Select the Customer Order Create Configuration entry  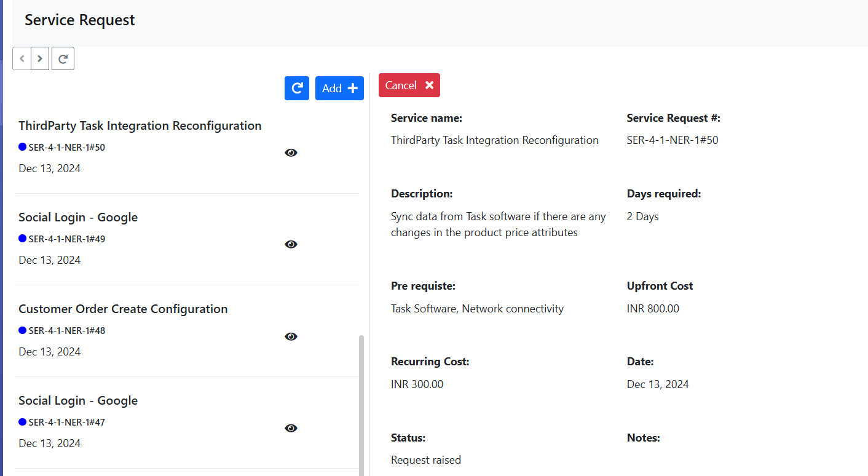click(123, 309)
